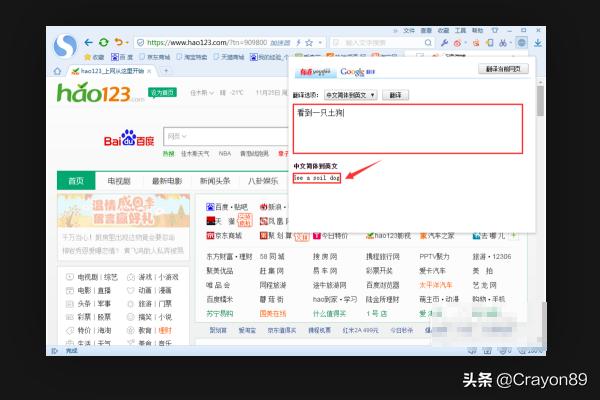Click the 电视剧 sidebar category
The image size is (600, 400).
coord(89,277)
